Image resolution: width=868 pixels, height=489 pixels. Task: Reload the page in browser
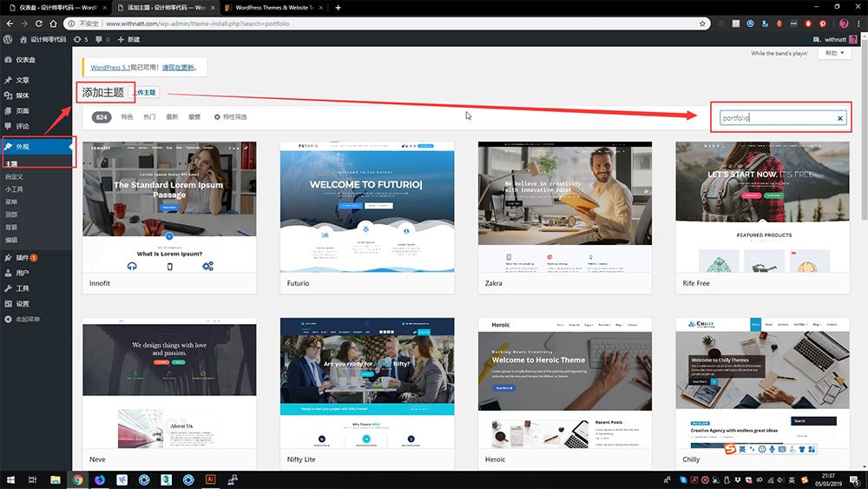(39, 23)
